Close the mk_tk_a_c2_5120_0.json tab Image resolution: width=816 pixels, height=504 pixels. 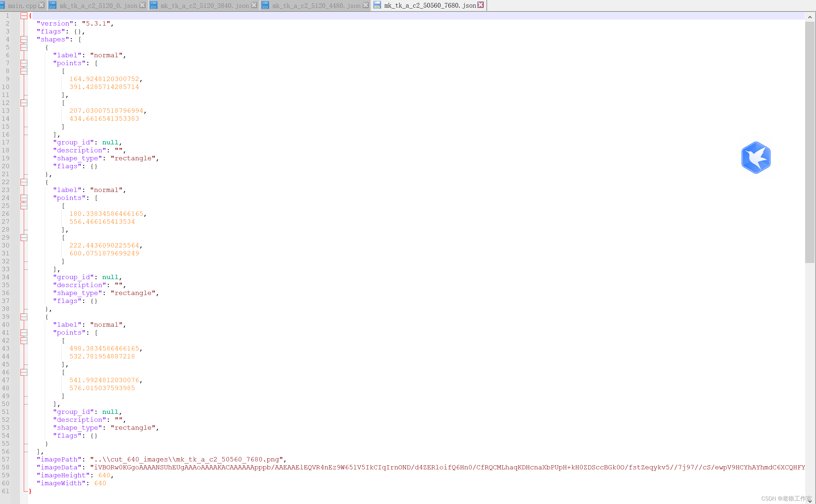point(142,5)
